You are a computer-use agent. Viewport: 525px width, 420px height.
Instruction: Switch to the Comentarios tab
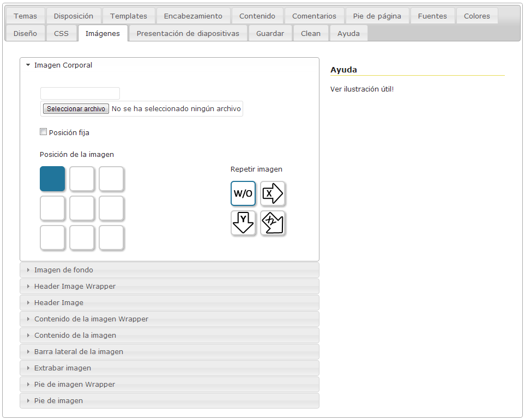pyautogui.click(x=314, y=16)
